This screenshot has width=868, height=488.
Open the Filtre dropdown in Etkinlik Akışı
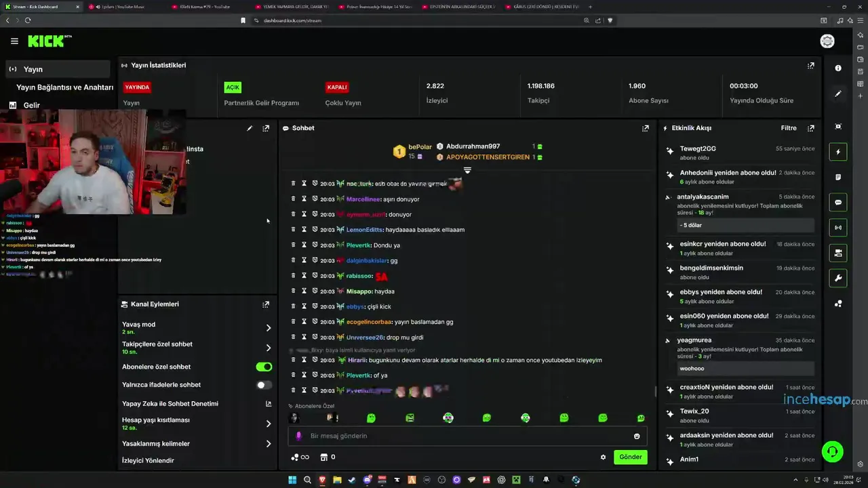click(x=789, y=128)
